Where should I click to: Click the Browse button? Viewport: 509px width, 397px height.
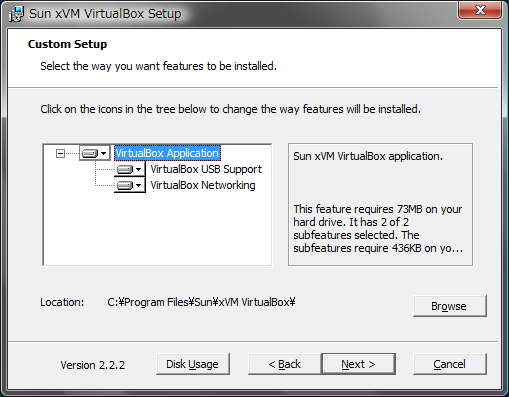pos(450,306)
